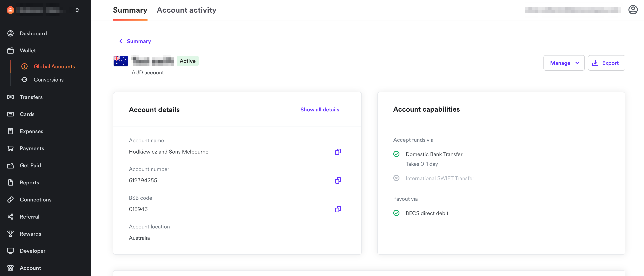
Task: Copy the BSB code
Action: (x=338, y=209)
